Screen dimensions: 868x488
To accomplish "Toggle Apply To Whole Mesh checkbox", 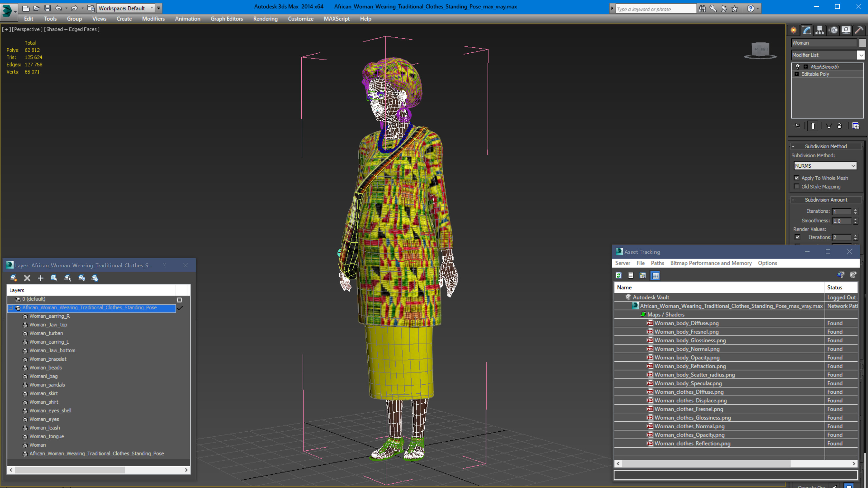I will click(x=797, y=178).
